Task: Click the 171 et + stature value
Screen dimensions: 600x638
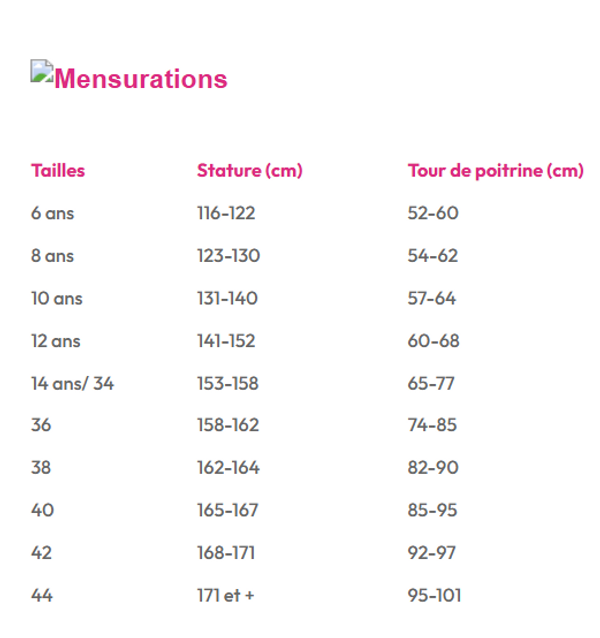Action: [225, 595]
